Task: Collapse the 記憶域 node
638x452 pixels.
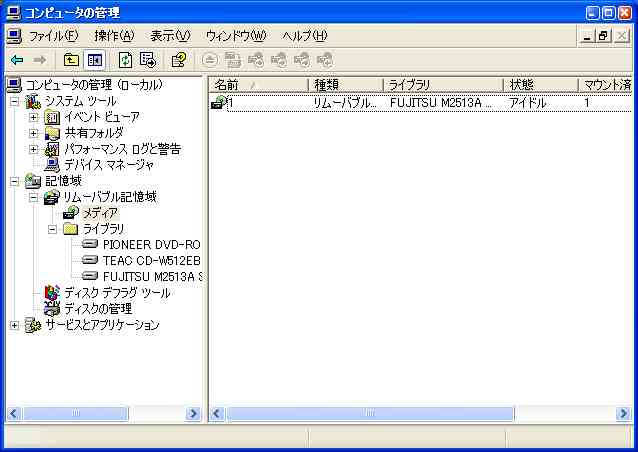Action: (x=14, y=181)
